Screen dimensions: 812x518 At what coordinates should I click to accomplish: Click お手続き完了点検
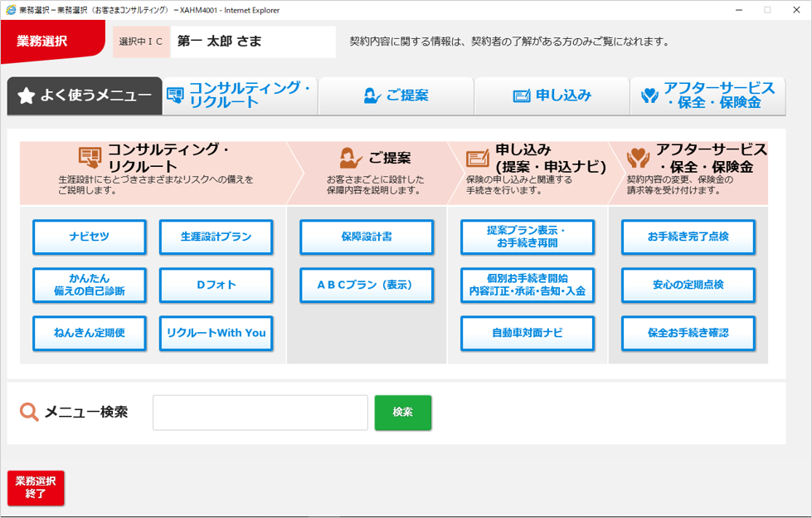tap(688, 237)
